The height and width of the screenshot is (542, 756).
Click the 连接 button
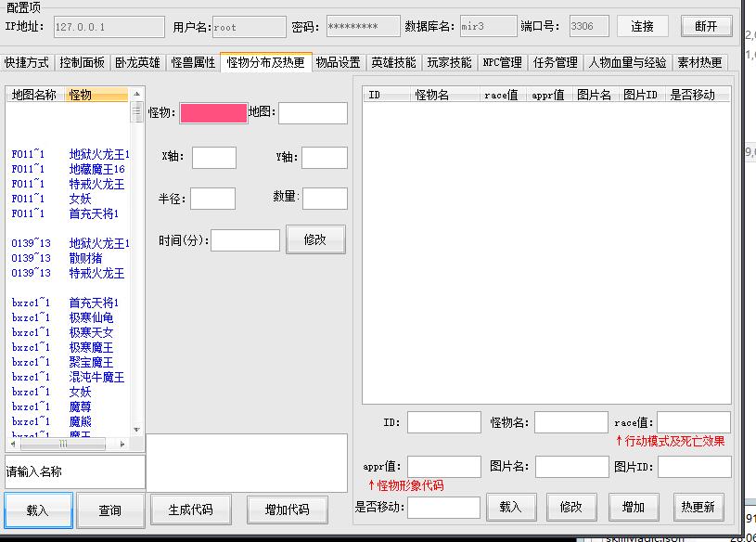pos(642,26)
